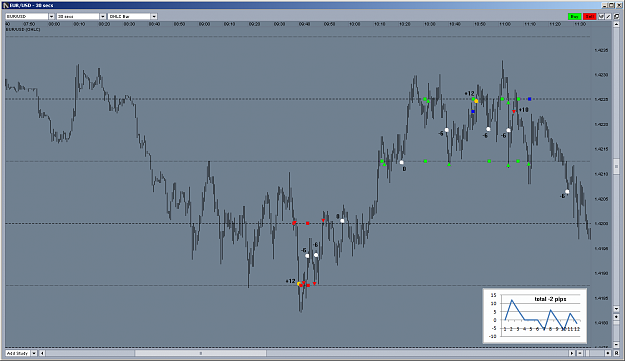Open the EUR/USD symbol dropdown
The image size is (625, 361).
[51, 16]
